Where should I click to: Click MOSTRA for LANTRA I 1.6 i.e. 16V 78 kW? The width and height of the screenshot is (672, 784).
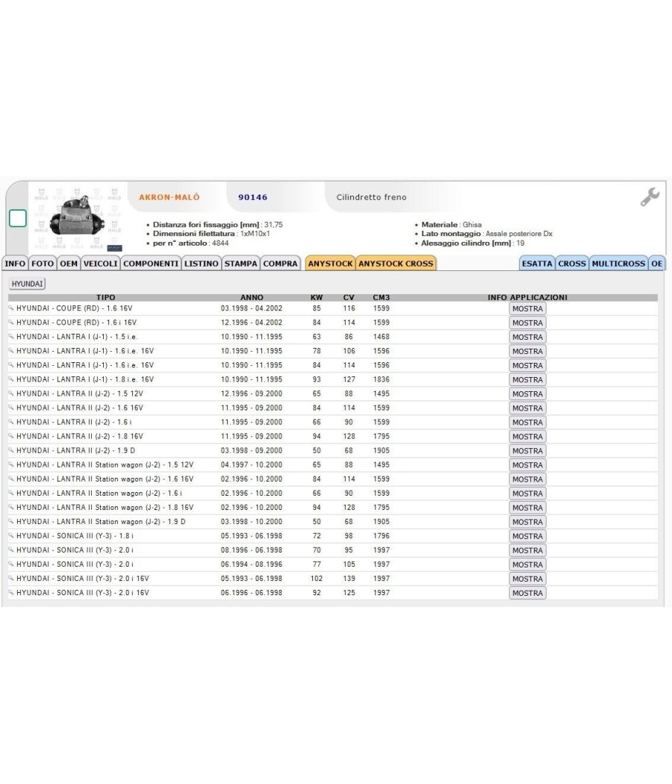click(527, 352)
